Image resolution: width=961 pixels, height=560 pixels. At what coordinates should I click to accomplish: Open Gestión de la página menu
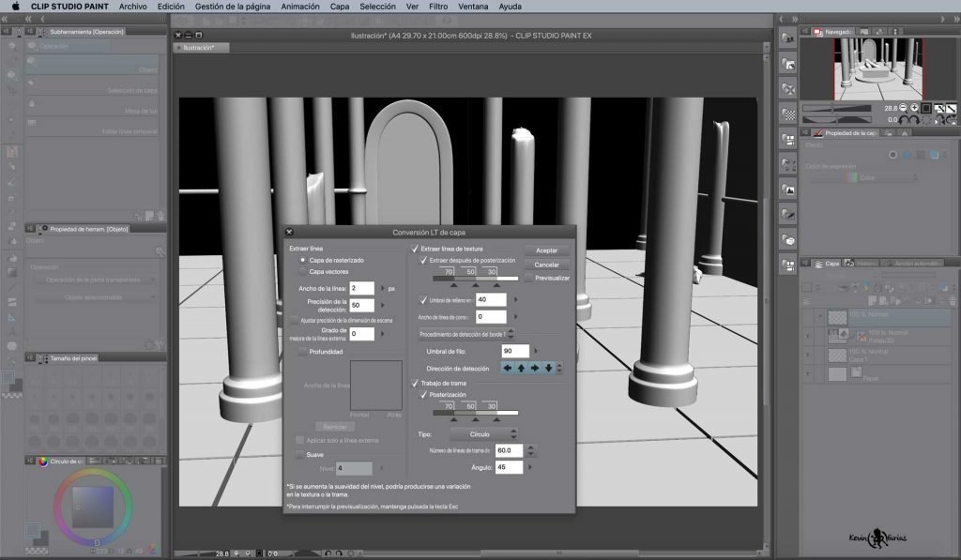coord(233,7)
